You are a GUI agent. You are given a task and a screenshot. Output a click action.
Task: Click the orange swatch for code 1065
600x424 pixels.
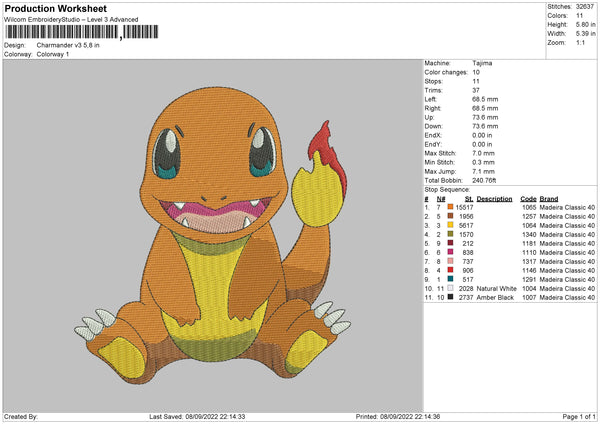point(452,206)
